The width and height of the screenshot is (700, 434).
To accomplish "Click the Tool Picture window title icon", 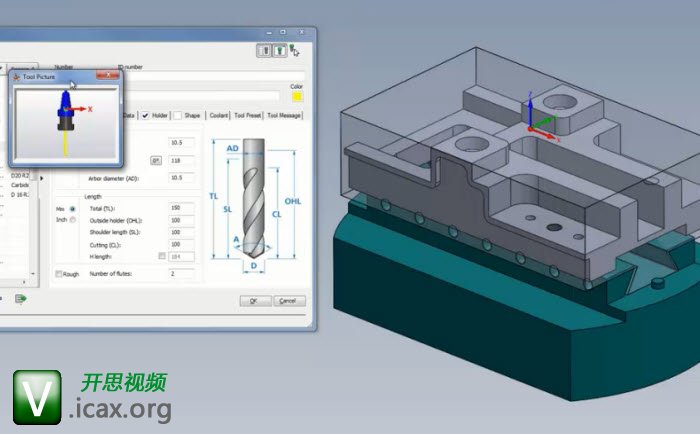I will click(x=17, y=77).
